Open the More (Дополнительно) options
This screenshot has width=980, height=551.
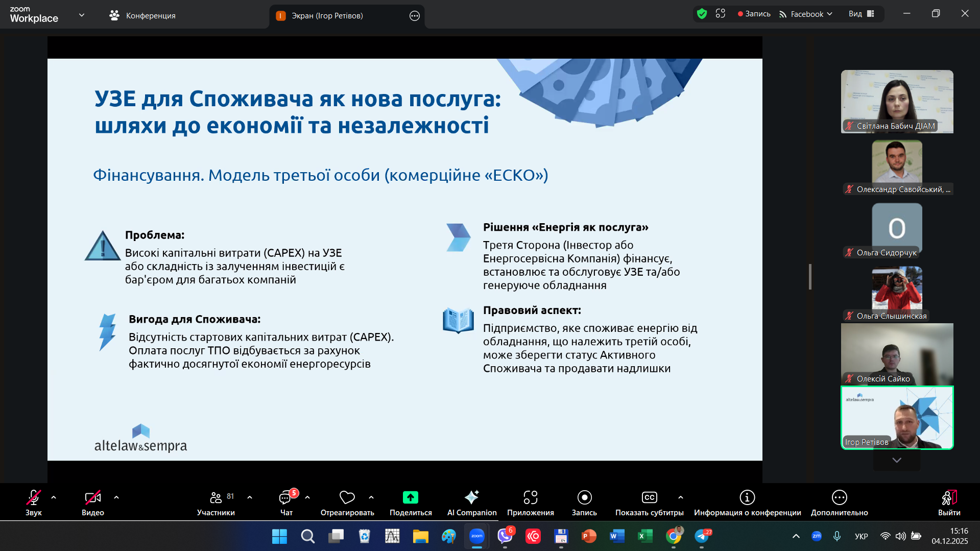[839, 502]
